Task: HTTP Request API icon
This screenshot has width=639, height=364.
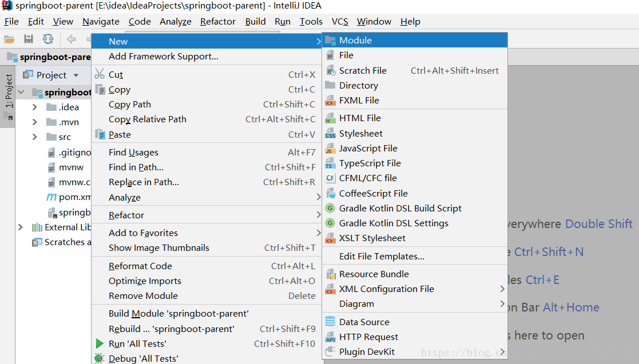Action: click(x=331, y=337)
